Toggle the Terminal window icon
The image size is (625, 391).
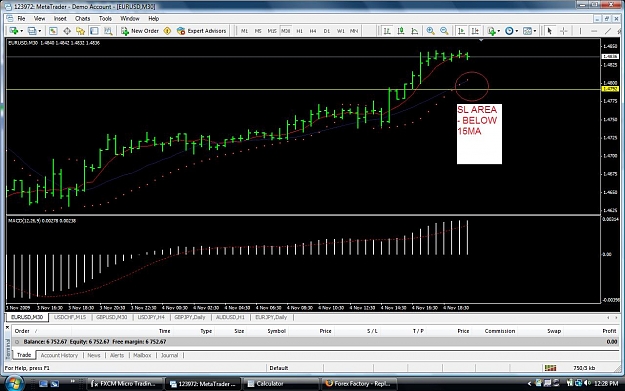tap(94, 31)
